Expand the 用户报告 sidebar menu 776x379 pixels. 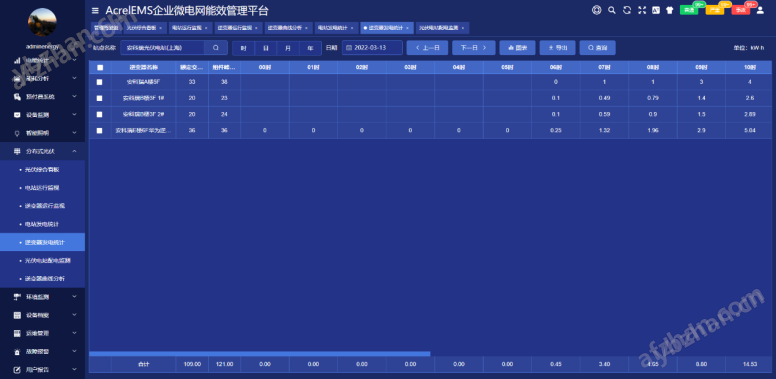tap(43, 370)
